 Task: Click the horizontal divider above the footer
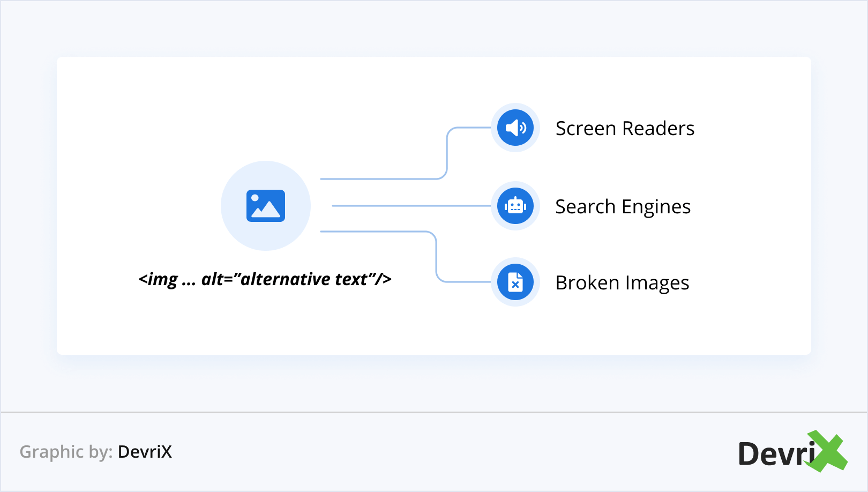pos(434,412)
